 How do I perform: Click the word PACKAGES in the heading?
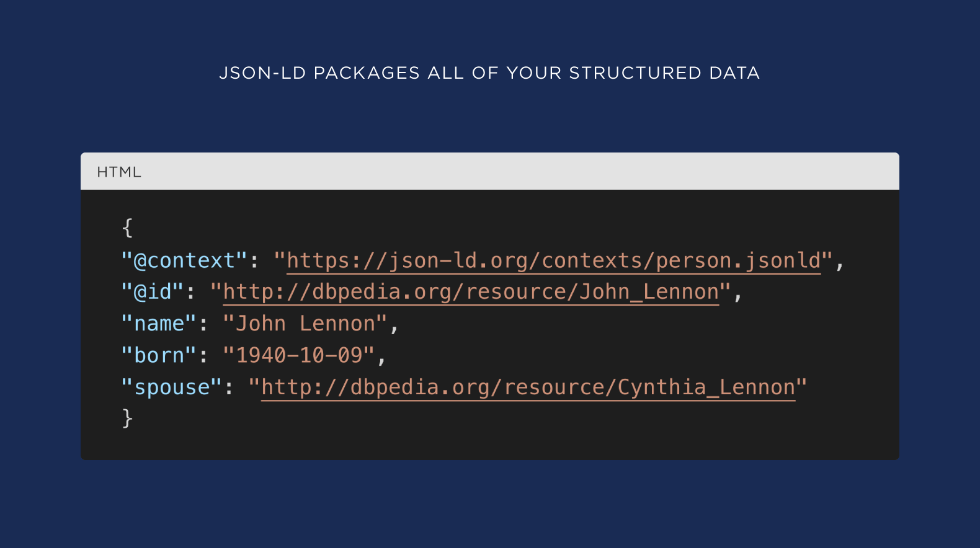(x=367, y=73)
